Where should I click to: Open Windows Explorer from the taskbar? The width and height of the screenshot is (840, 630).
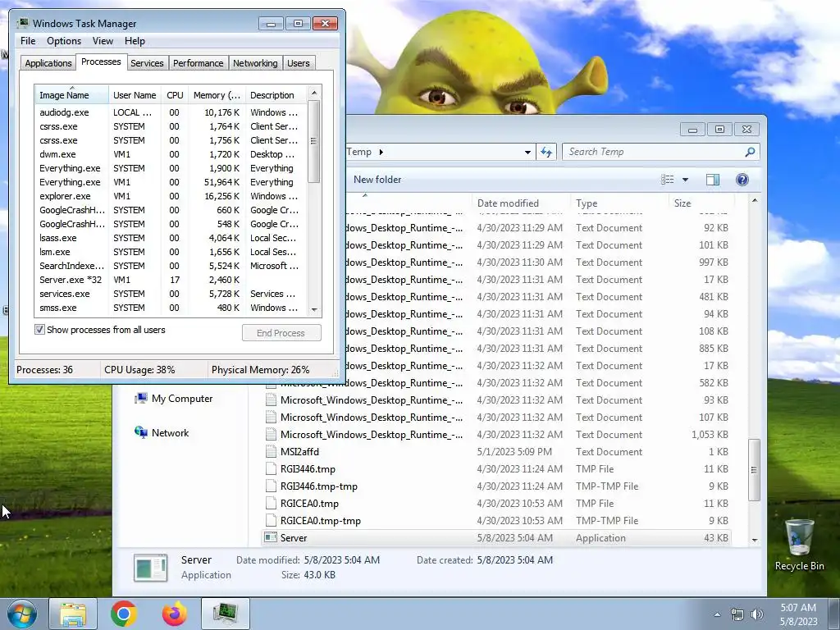tap(73, 614)
